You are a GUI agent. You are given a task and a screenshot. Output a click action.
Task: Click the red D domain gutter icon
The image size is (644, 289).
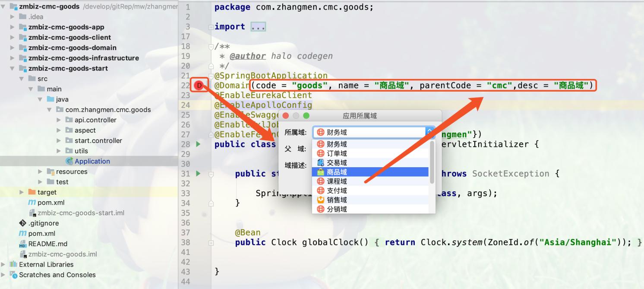point(199,86)
